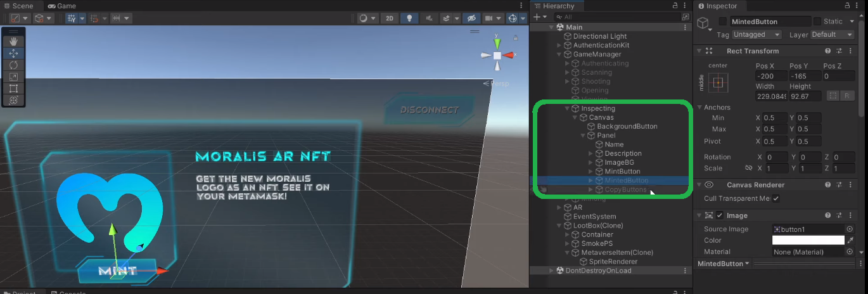Viewport: 868px width, 294px height.
Task: Open the Main scene options kebab menu
Action: point(685,27)
